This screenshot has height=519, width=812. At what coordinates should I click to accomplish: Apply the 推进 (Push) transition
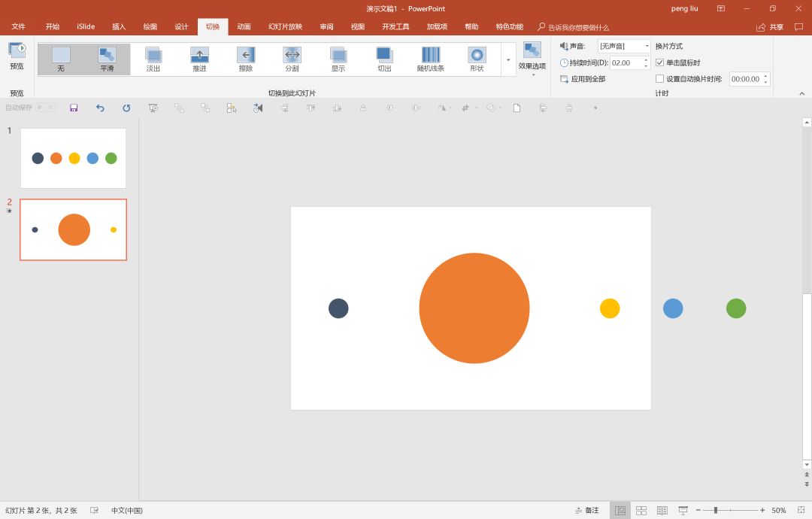[199, 59]
